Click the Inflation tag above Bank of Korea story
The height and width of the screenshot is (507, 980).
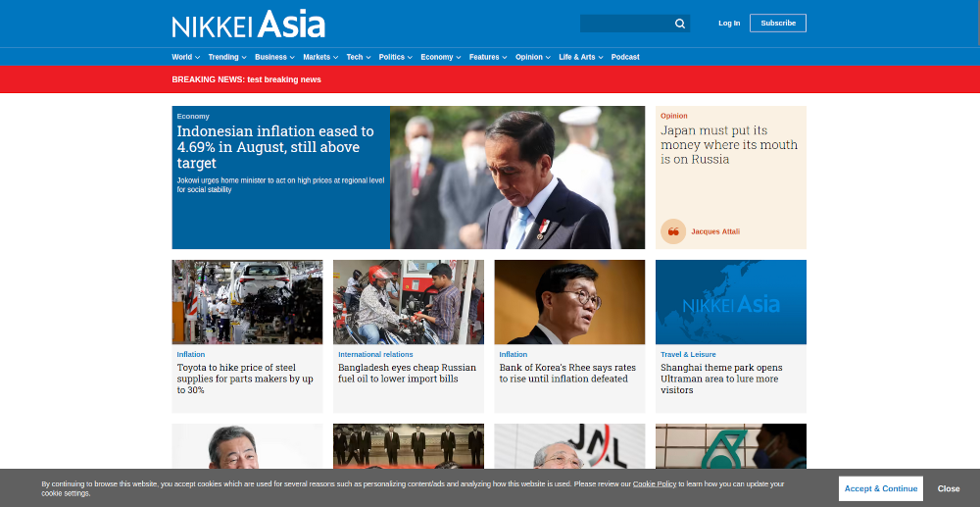tap(514, 354)
